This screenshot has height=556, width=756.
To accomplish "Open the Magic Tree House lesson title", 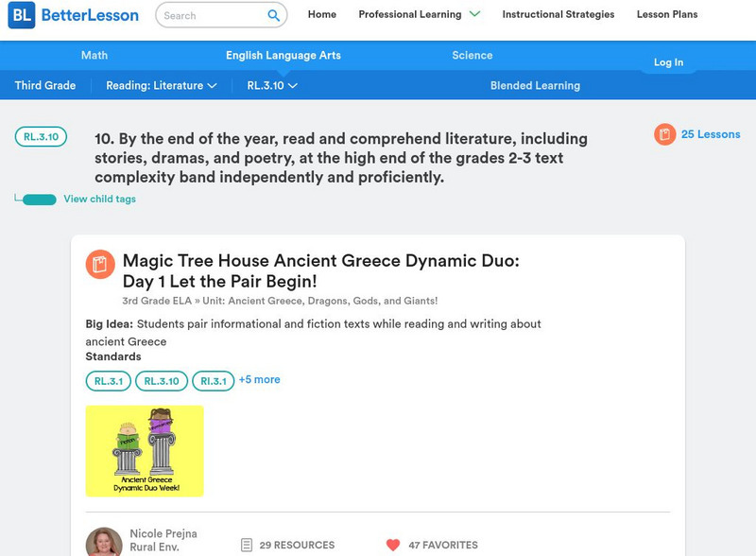I will 321,270.
